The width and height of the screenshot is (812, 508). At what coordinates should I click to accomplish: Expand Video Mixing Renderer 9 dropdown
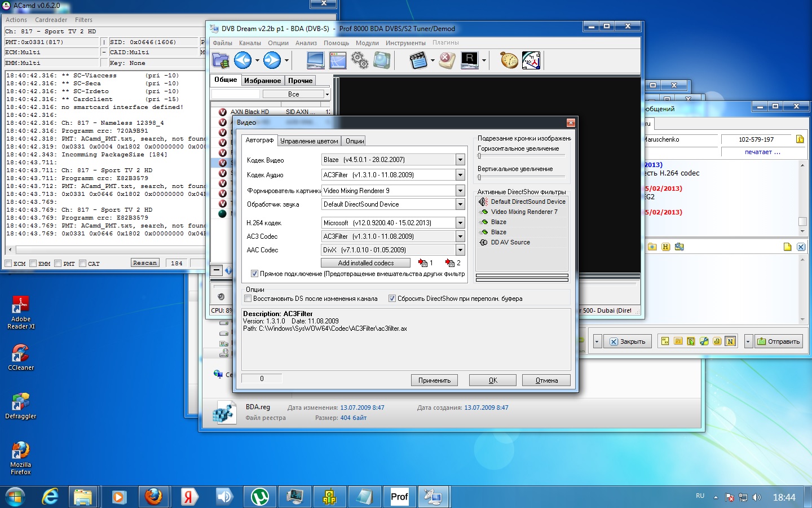click(x=460, y=191)
